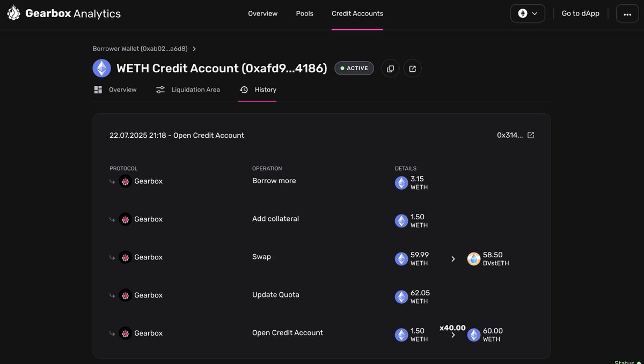644x364 pixels.
Task: Click the 60.00 WETH value
Action: [493, 335]
